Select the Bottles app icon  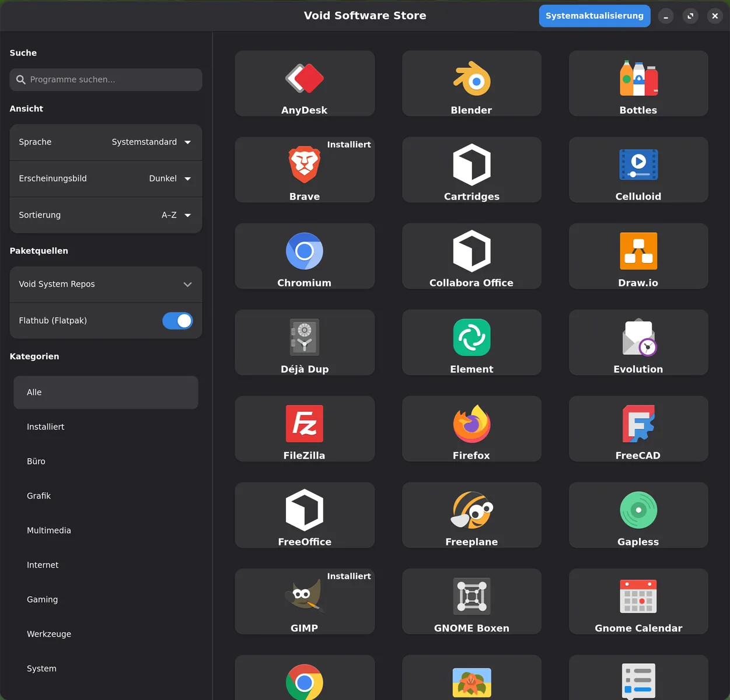638,79
